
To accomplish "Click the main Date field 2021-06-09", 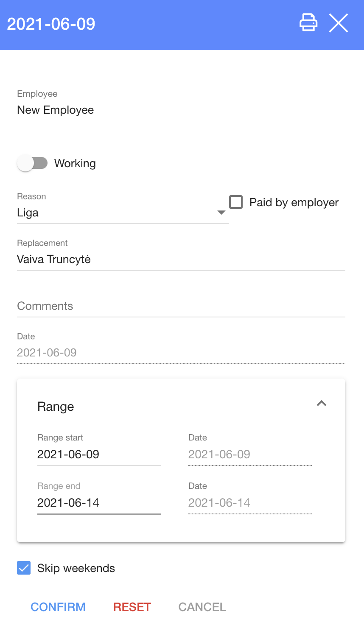I will coord(181,353).
